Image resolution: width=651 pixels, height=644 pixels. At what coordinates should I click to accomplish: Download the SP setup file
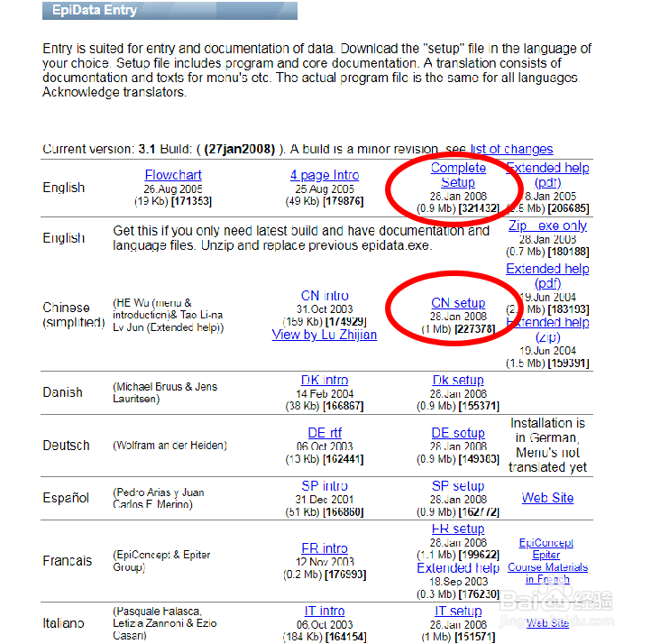click(x=458, y=486)
